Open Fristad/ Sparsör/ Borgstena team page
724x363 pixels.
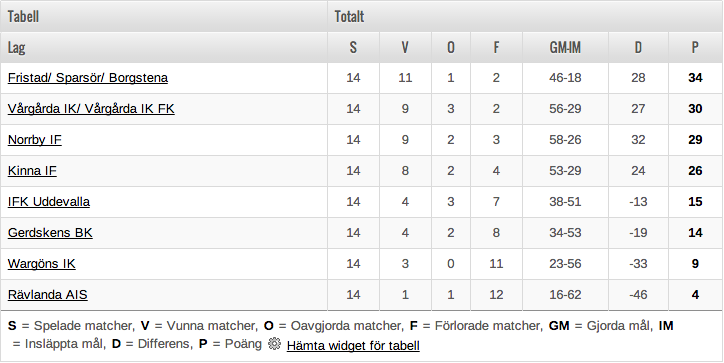pos(88,78)
